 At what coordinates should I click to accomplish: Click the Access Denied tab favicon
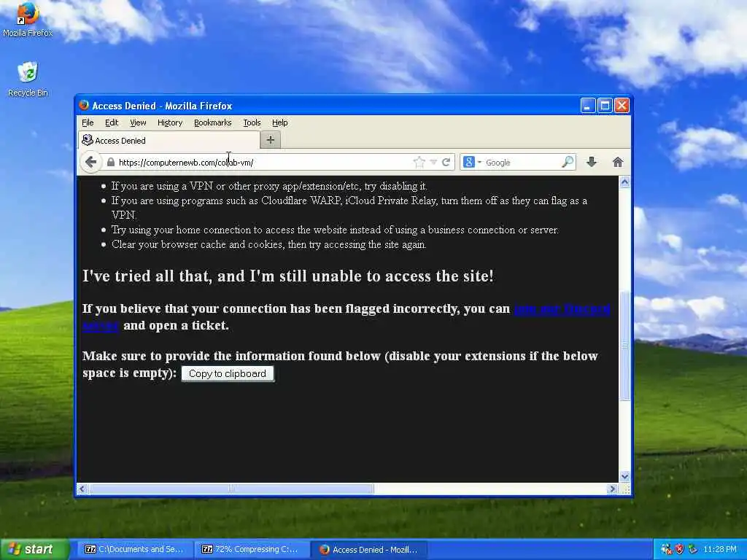pos(88,140)
